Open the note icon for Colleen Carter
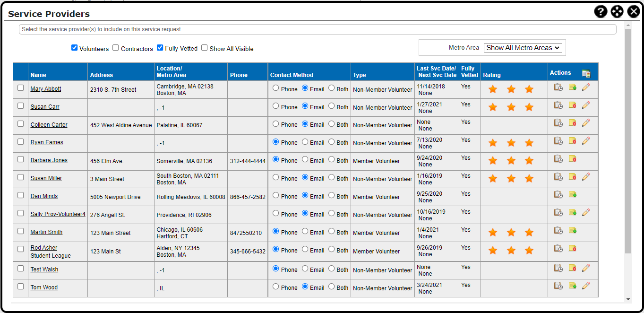This screenshot has height=313, width=644. click(572, 123)
